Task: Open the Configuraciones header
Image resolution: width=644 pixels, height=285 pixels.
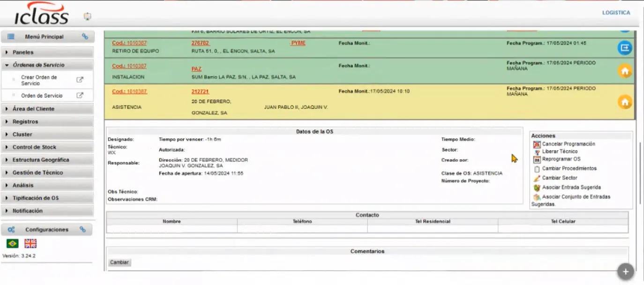Action: 46,230
